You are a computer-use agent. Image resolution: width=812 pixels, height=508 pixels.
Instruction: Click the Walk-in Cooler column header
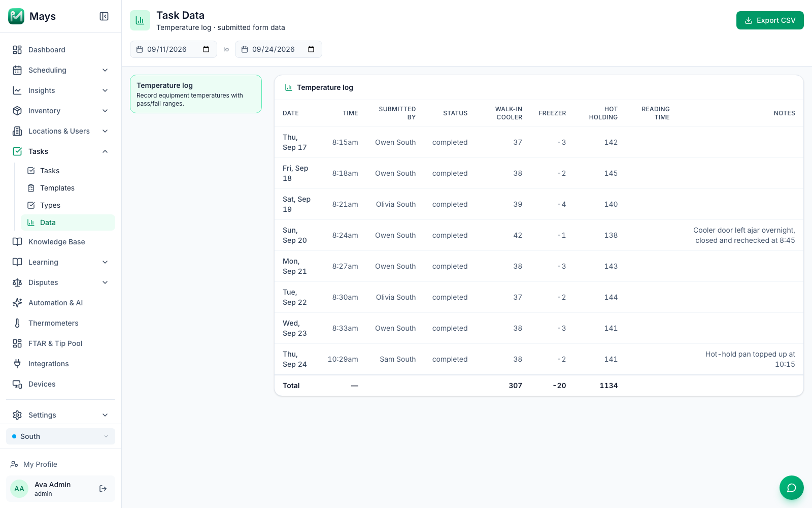[509, 113]
